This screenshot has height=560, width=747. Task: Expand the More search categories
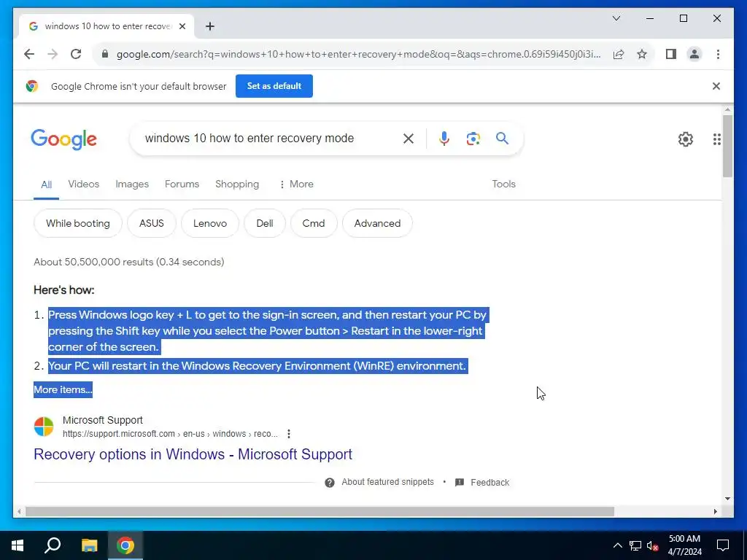click(x=296, y=184)
